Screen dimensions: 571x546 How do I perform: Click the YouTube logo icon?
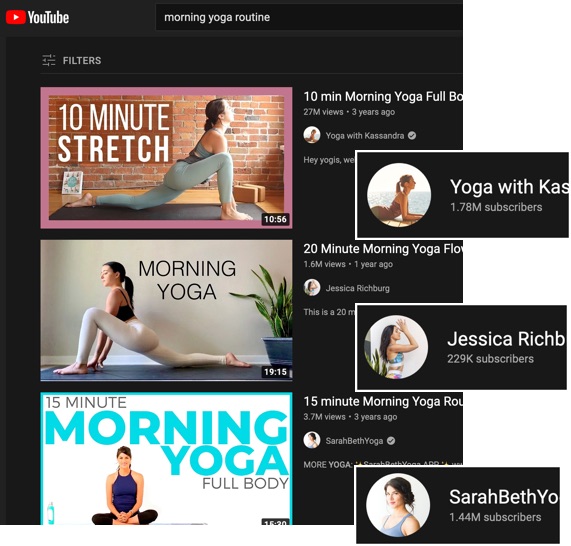[37, 17]
